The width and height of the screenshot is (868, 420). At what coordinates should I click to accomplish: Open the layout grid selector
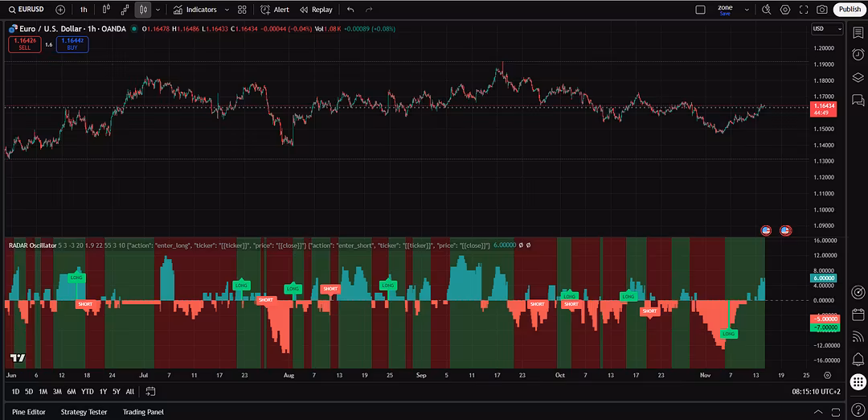pos(242,10)
